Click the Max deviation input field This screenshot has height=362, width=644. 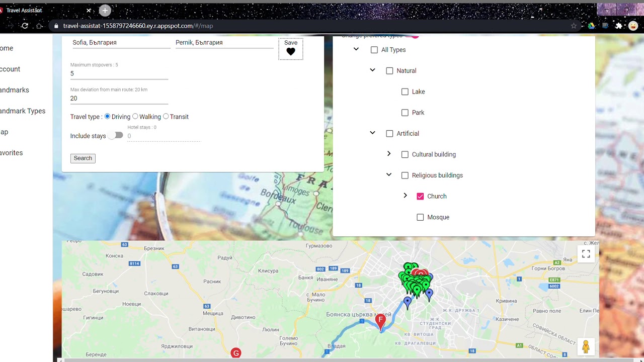119,99
